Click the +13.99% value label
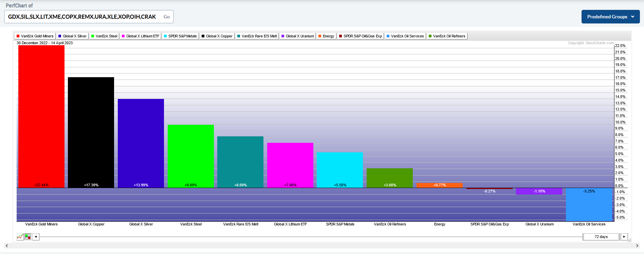The image size is (644, 254). tap(141, 185)
